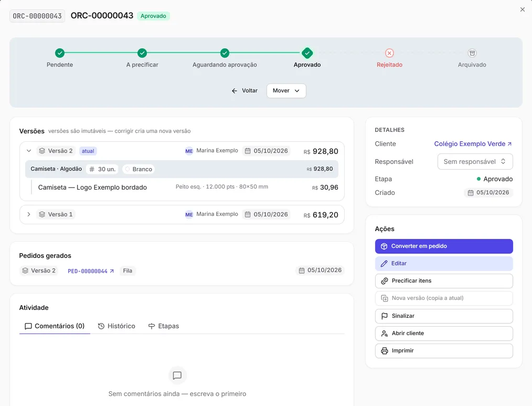Screen dimensions: 532x406
Task: Click calendar icon in Criado detail
Action: (x=471, y=193)
